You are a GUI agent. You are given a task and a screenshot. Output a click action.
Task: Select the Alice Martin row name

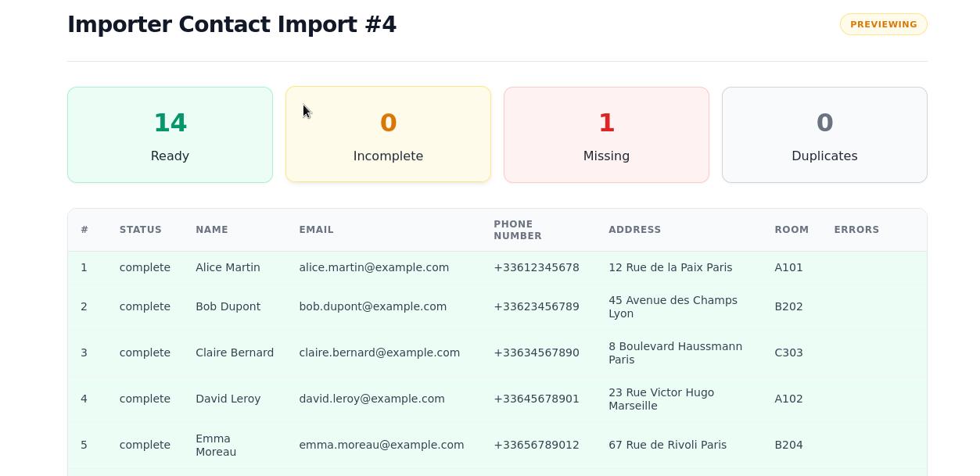pos(228,267)
